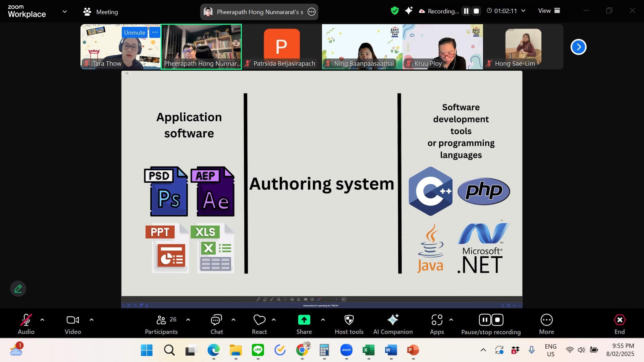
Task: Open Excel from taskbar
Action: [369, 350]
